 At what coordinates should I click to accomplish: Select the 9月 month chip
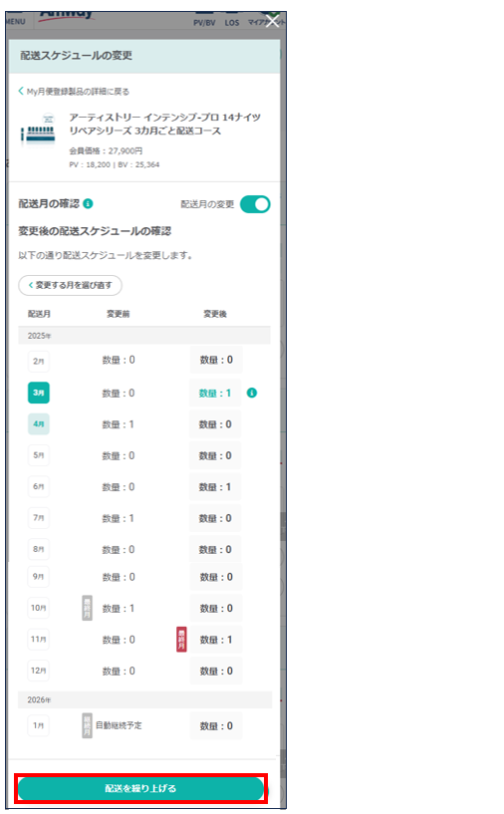[39, 577]
